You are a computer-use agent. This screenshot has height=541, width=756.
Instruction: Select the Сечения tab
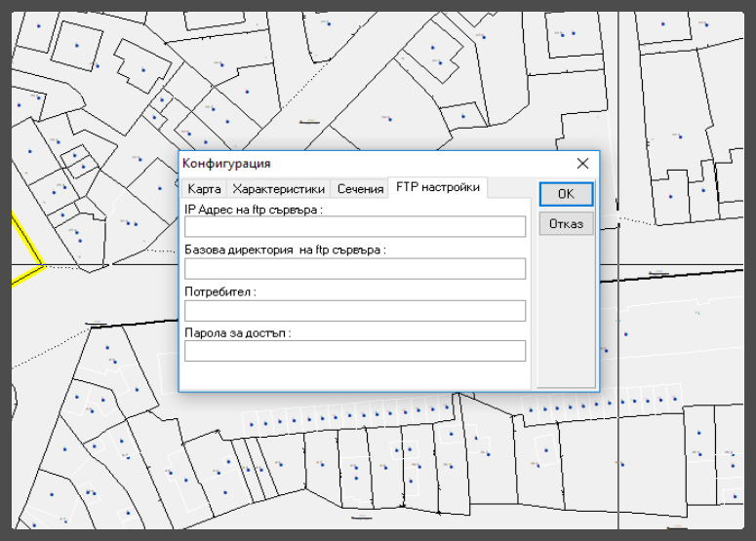coord(360,189)
